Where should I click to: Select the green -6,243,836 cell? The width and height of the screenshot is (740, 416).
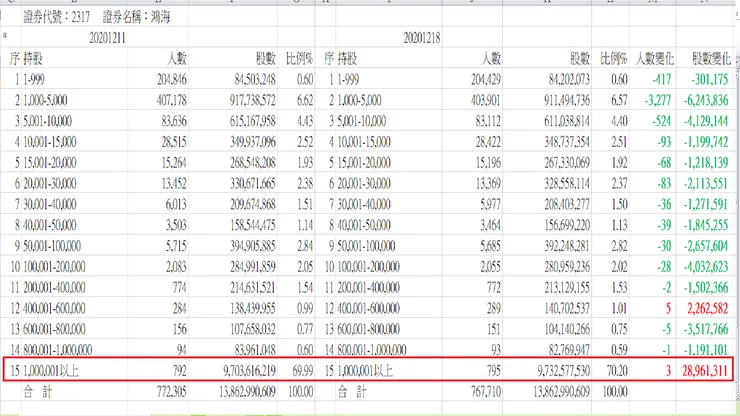(x=706, y=100)
